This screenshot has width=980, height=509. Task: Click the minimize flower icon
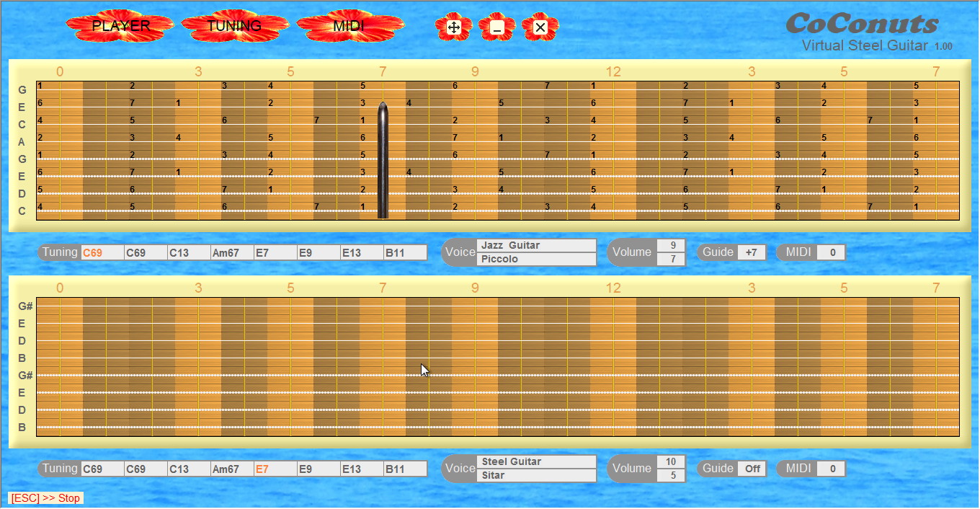pyautogui.click(x=496, y=27)
